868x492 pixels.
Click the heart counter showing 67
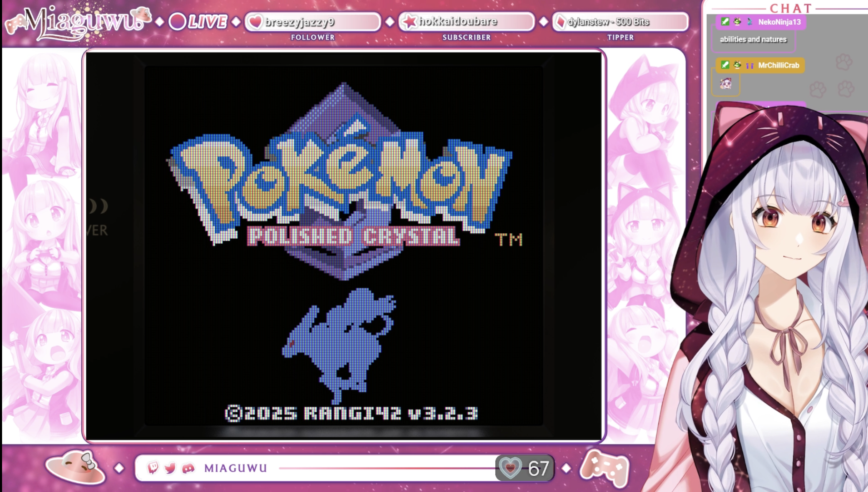[525, 468]
